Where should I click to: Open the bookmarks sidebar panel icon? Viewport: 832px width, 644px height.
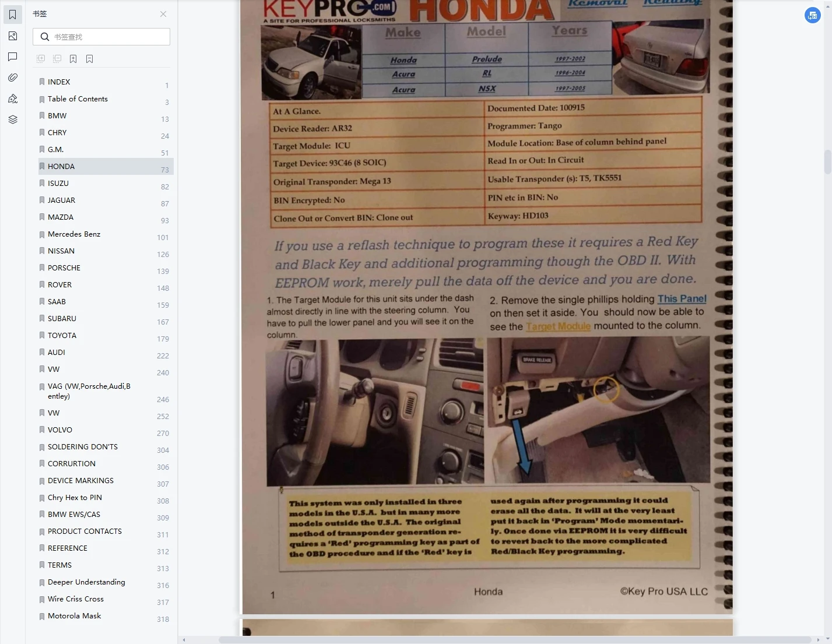[x=12, y=15]
